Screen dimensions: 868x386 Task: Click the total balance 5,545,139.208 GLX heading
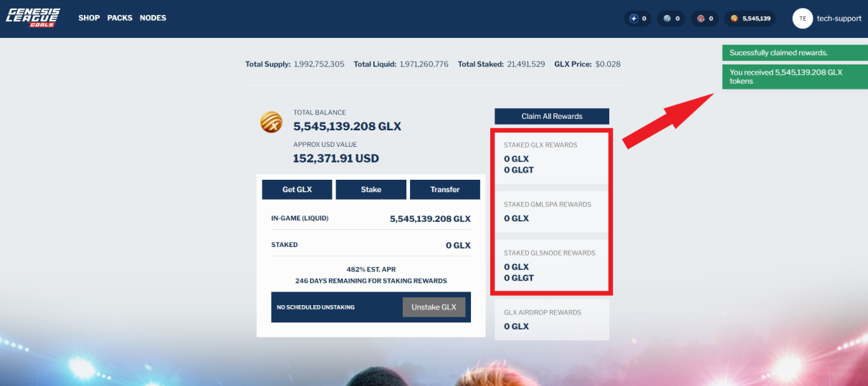(x=347, y=127)
